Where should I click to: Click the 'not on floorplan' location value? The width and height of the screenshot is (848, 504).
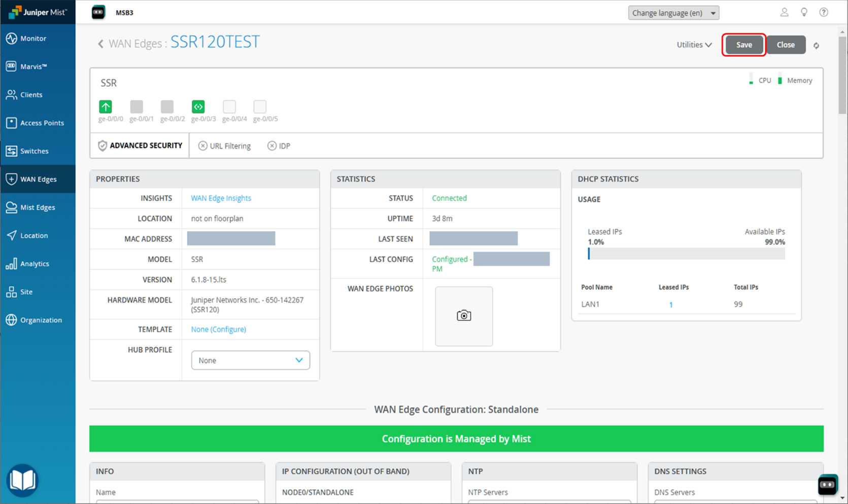pos(217,219)
